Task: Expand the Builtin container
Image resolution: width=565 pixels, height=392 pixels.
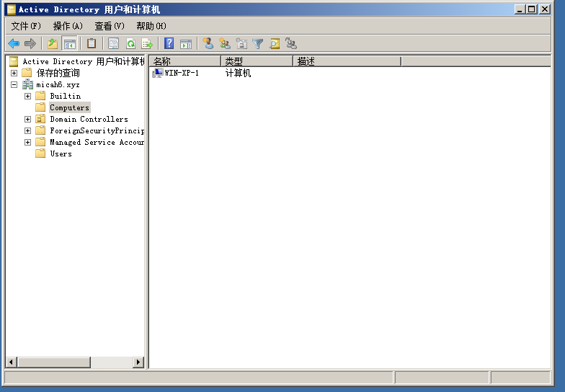Action: (x=27, y=97)
